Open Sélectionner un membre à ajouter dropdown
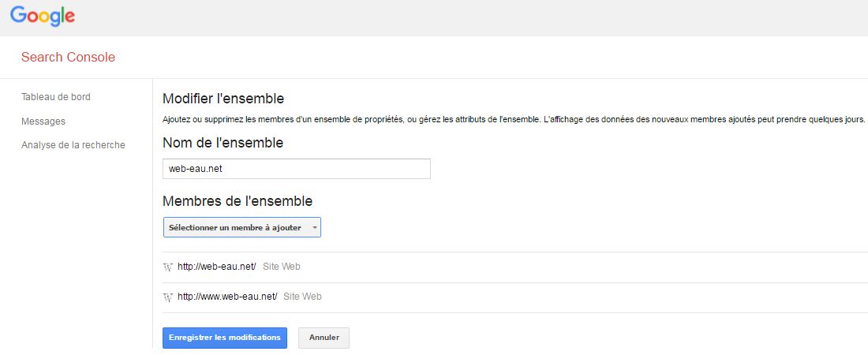Image resolution: width=868 pixels, height=355 pixels. click(x=242, y=228)
